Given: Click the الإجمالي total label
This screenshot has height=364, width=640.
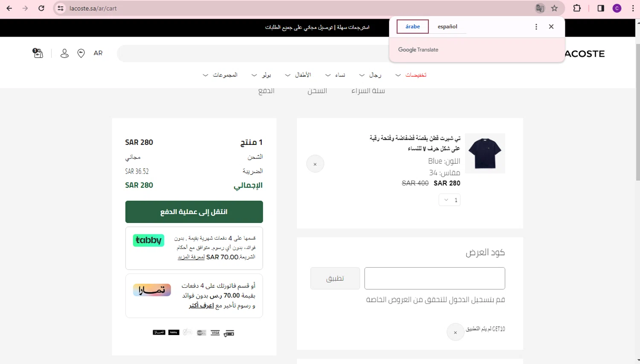Looking at the screenshot, I should click(248, 185).
